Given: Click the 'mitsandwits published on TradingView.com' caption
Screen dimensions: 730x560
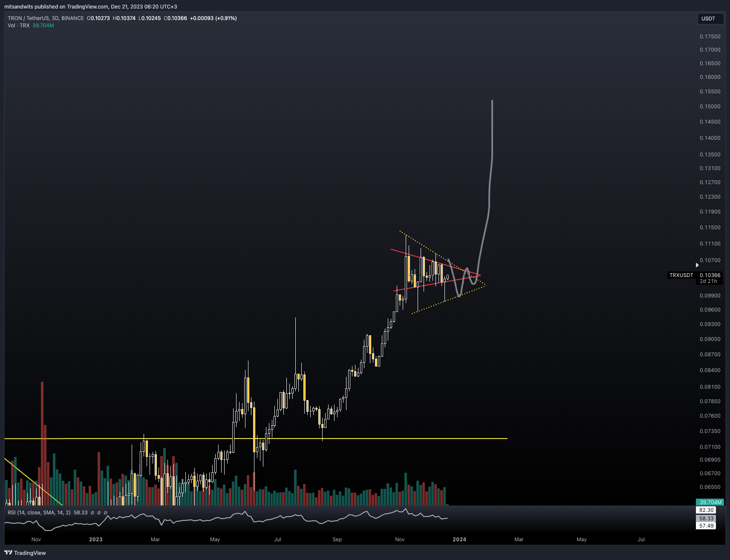Looking at the screenshot, I should (x=56, y=7).
